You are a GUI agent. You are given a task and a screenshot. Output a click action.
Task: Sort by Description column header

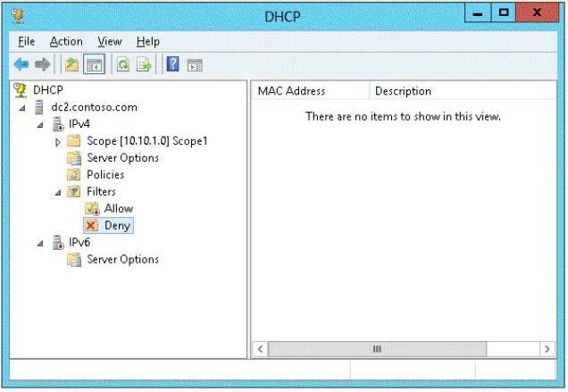463,91
